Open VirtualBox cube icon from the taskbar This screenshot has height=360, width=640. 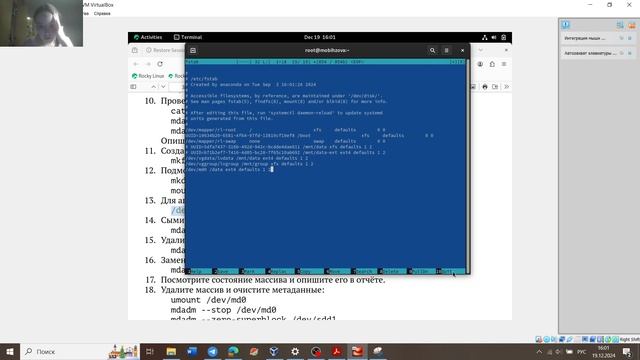click(274, 351)
